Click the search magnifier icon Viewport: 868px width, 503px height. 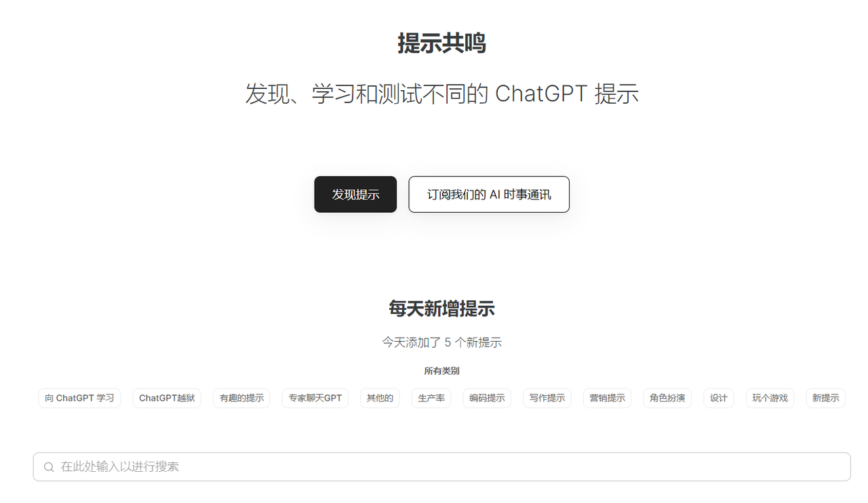coord(49,467)
